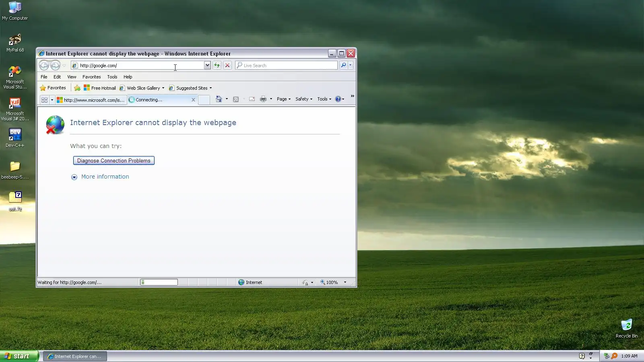
Task: Open the protected mode lock icon menu
Action: click(x=308, y=282)
